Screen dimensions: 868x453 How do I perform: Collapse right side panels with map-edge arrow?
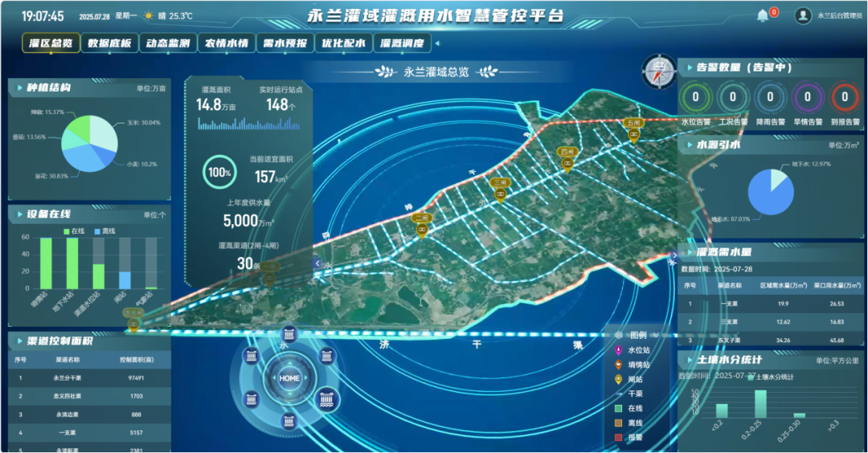point(674,256)
